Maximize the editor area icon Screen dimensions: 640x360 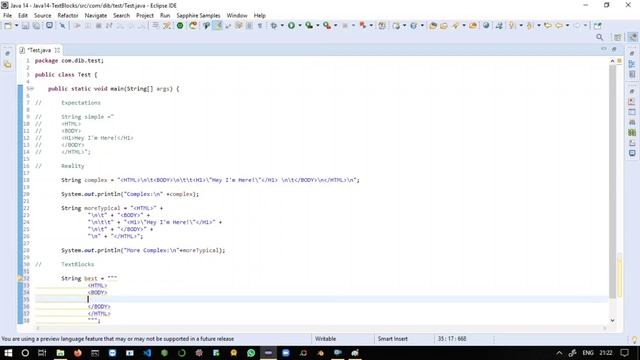(x=614, y=49)
